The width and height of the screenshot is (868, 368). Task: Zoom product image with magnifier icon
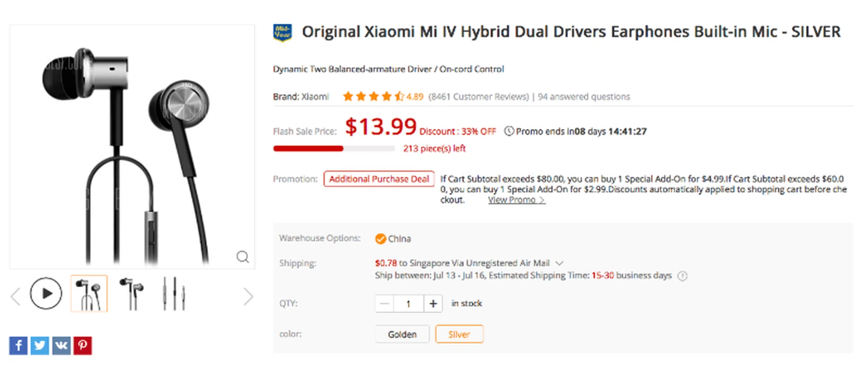(243, 257)
